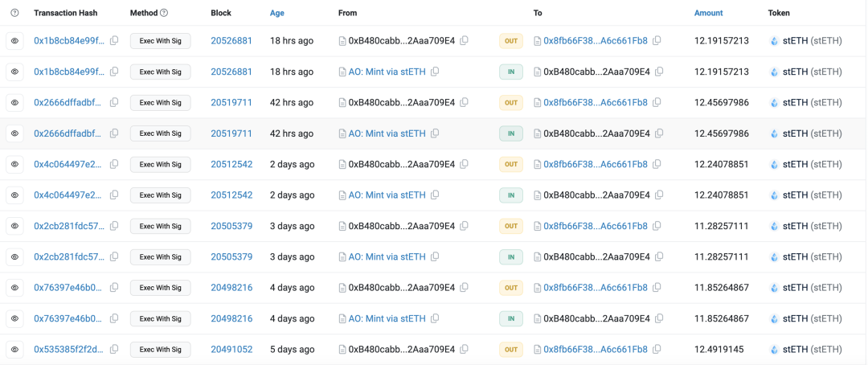This screenshot has height=365, width=868.
Task: Open 0x8fb66F38...A6c661Fb8 address in last row
Action: [595, 350]
